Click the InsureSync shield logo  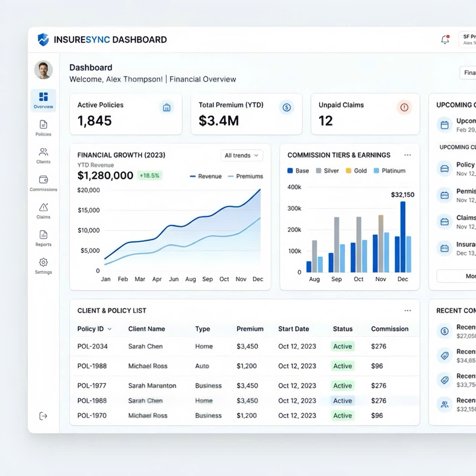[44, 39]
